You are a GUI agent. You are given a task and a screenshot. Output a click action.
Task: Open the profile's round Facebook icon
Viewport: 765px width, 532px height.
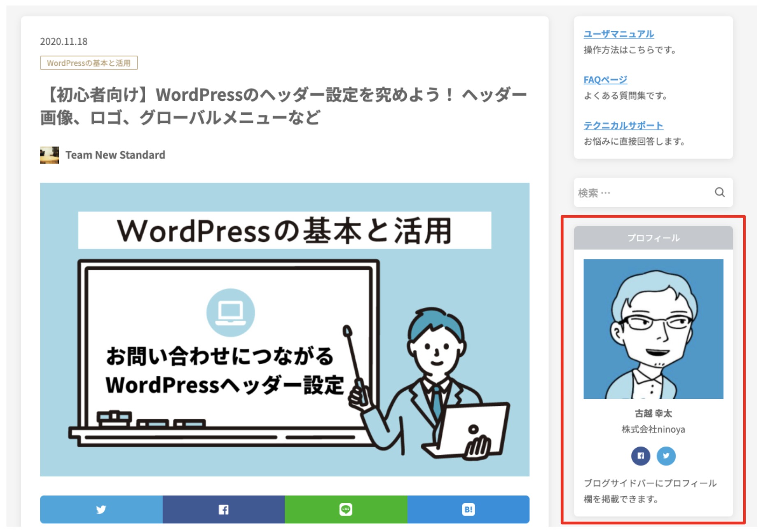click(640, 456)
